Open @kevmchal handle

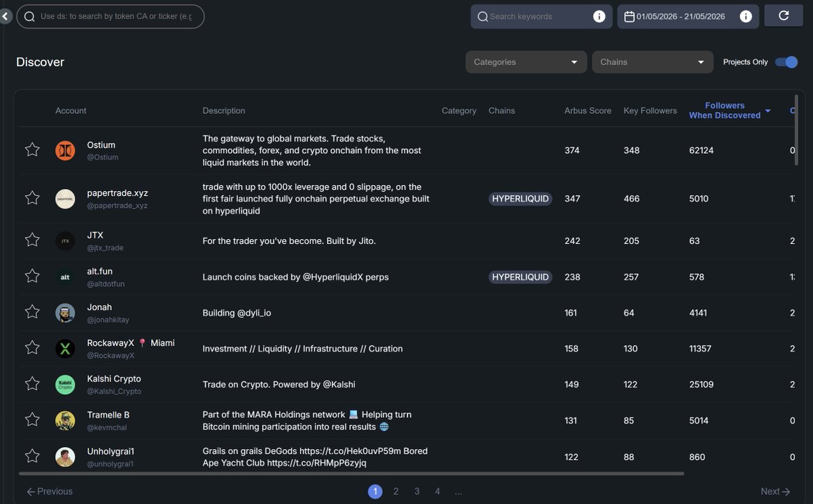tap(107, 427)
